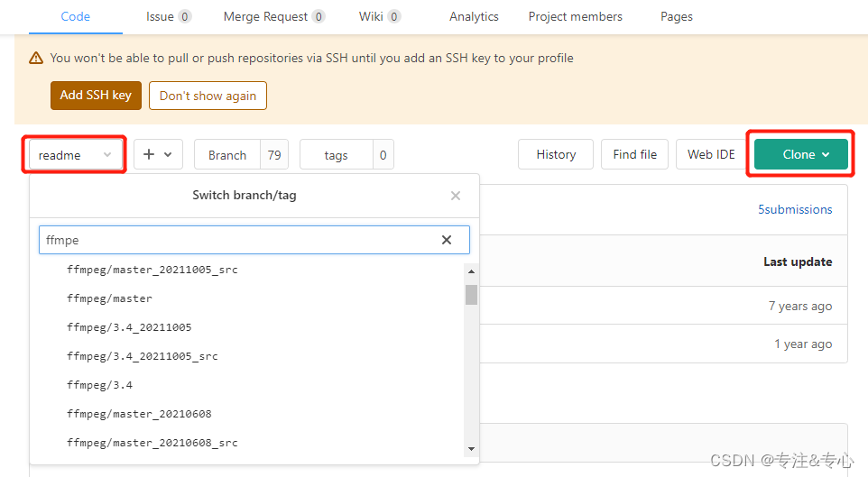868x477 pixels.
Task: Launch the Web IDE
Action: [x=711, y=154]
